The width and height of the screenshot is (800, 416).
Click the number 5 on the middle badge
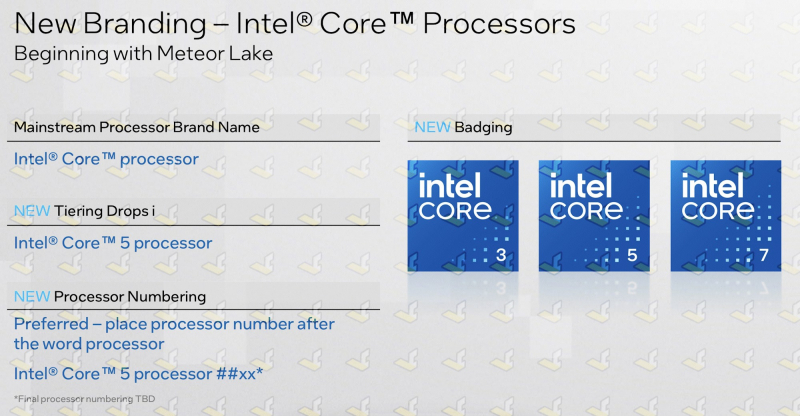[x=632, y=254]
